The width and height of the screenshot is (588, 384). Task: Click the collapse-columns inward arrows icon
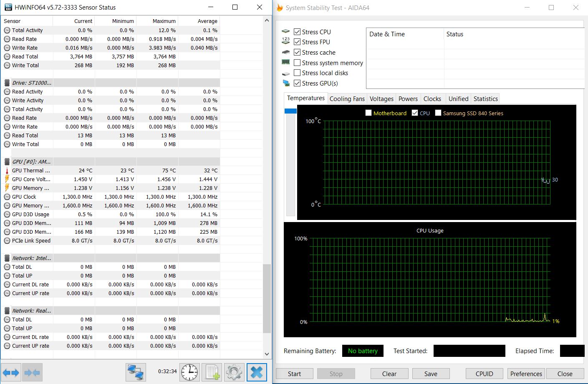(32, 372)
